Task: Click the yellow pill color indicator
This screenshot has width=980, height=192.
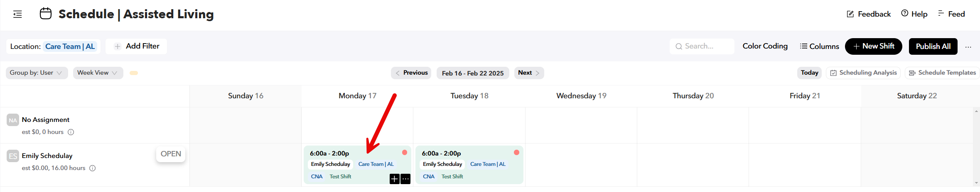Action: tap(134, 73)
